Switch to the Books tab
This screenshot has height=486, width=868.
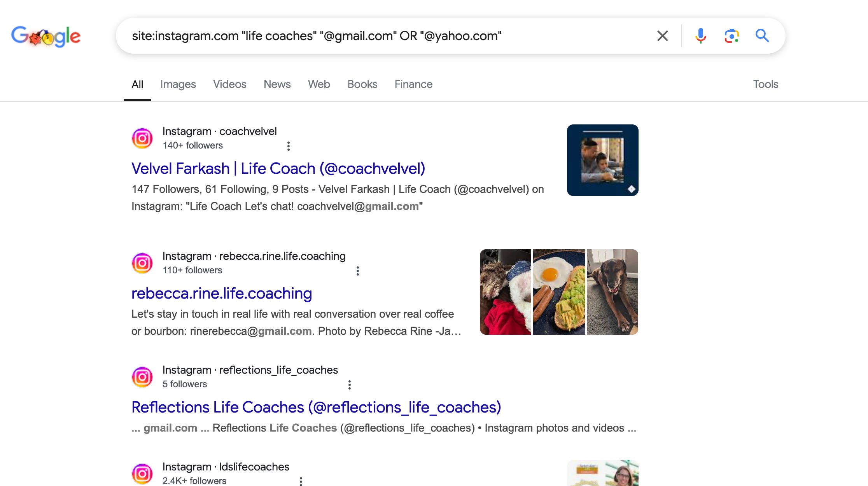pos(362,84)
